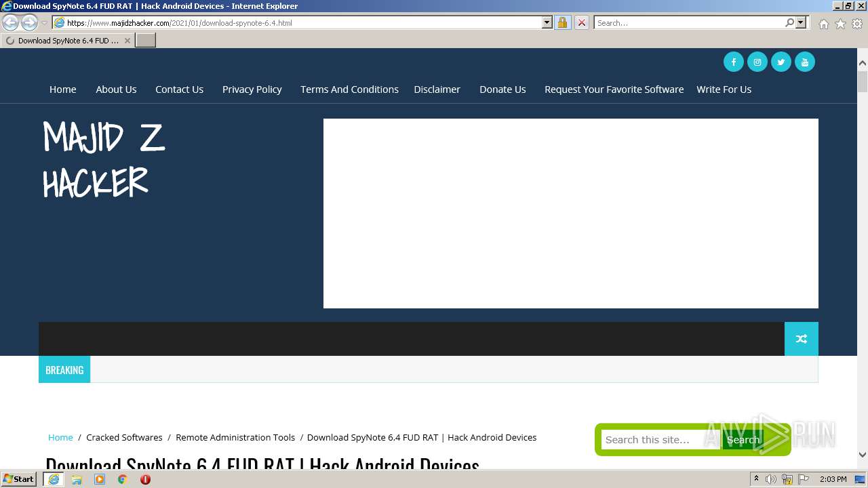Screen dimensions: 868x488
Task: Click the page scrollbar down arrow
Action: (863, 455)
